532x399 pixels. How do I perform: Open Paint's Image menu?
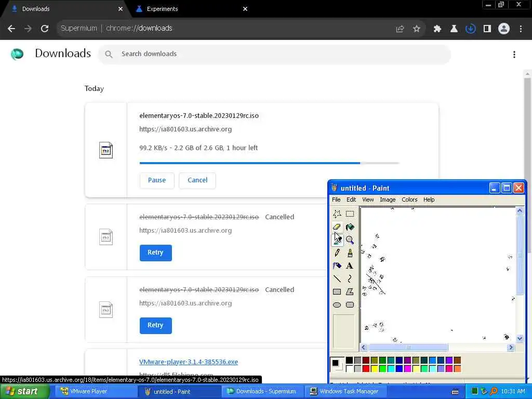click(x=388, y=199)
